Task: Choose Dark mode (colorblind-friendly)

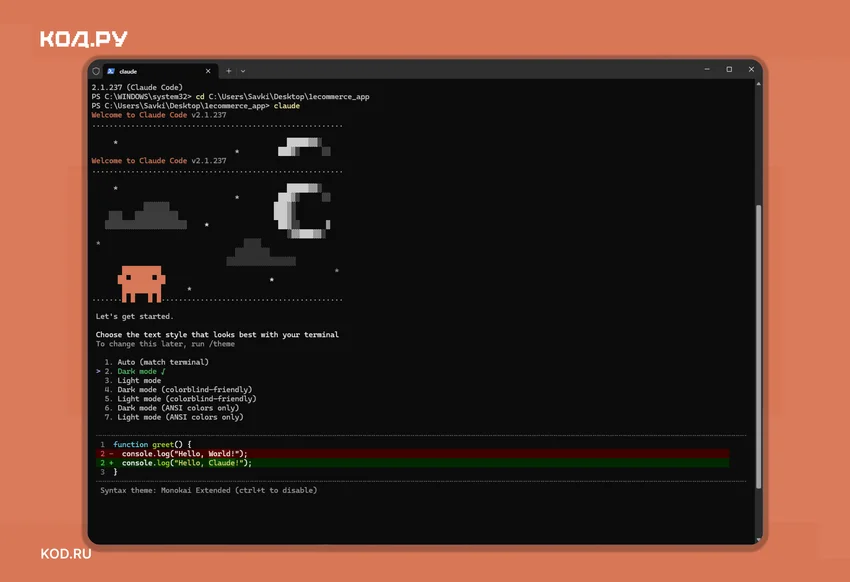Action: (178, 390)
